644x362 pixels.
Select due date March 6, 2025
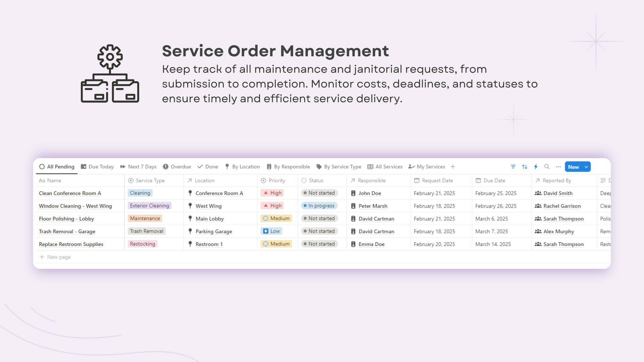pyautogui.click(x=491, y=219)
